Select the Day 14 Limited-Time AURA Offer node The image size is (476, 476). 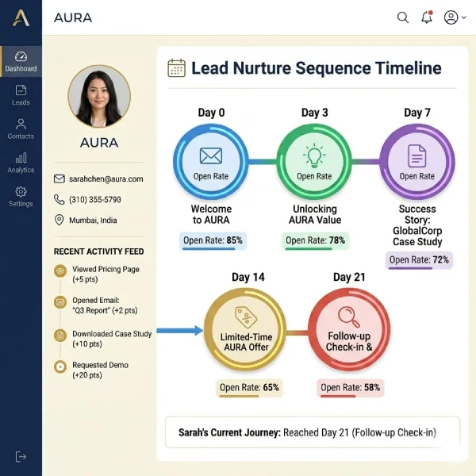click(x=245, y=329)
